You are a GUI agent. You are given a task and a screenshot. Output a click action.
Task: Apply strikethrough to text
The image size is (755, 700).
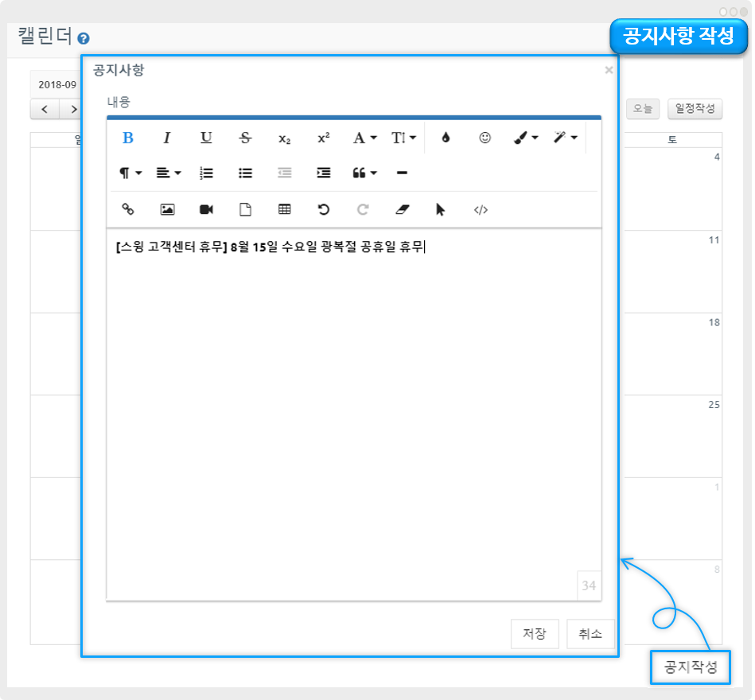click(245, 138)
